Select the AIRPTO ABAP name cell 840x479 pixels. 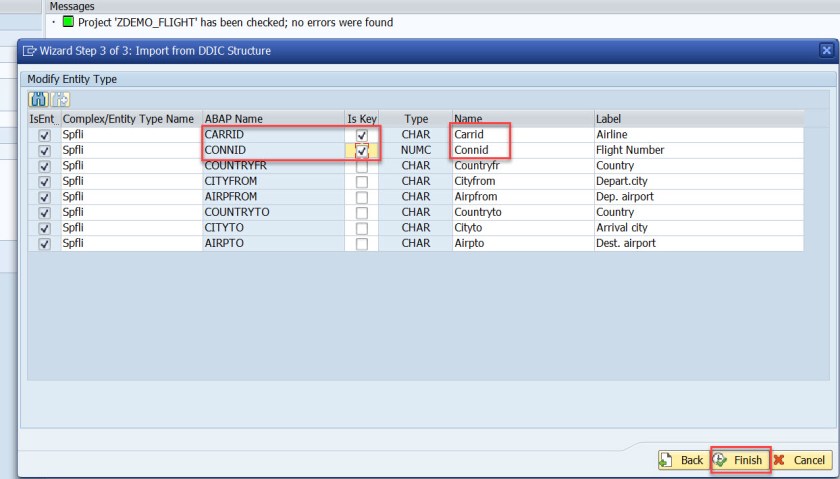click(x=273, y=243)
